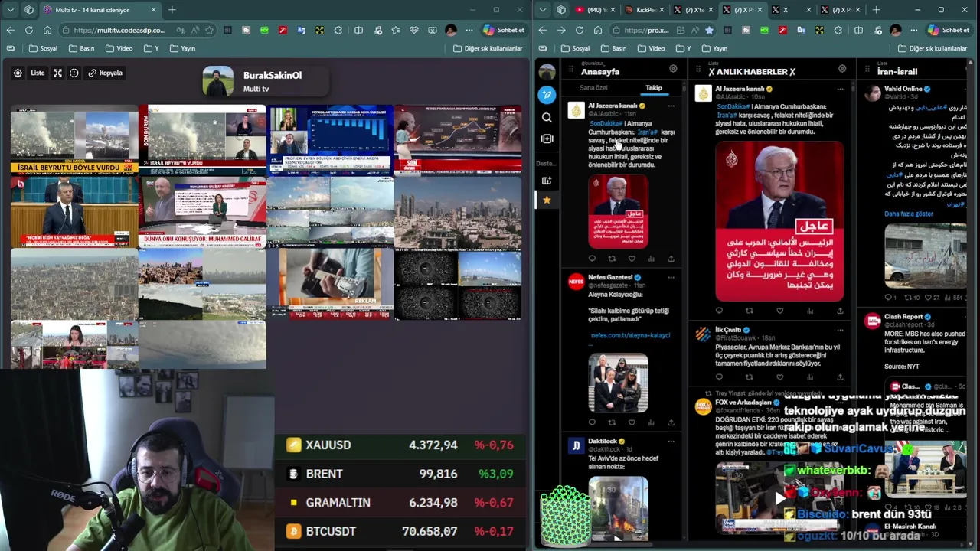Open new tab in X Pro window
980x551 pixels.
coord(876,10)
